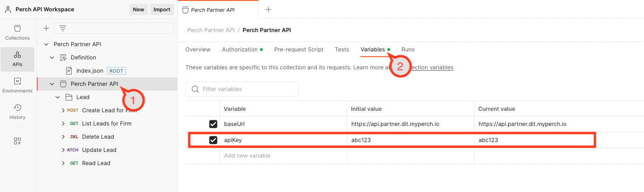
Task: Click the Perch API Workspace title
Action: point(45,9)
